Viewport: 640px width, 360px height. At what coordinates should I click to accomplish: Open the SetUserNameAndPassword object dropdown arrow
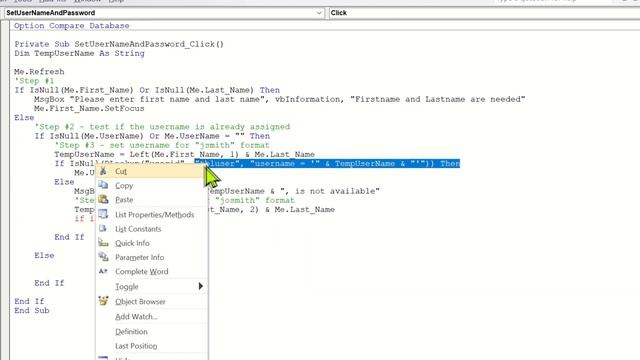(x=319, y=13)
